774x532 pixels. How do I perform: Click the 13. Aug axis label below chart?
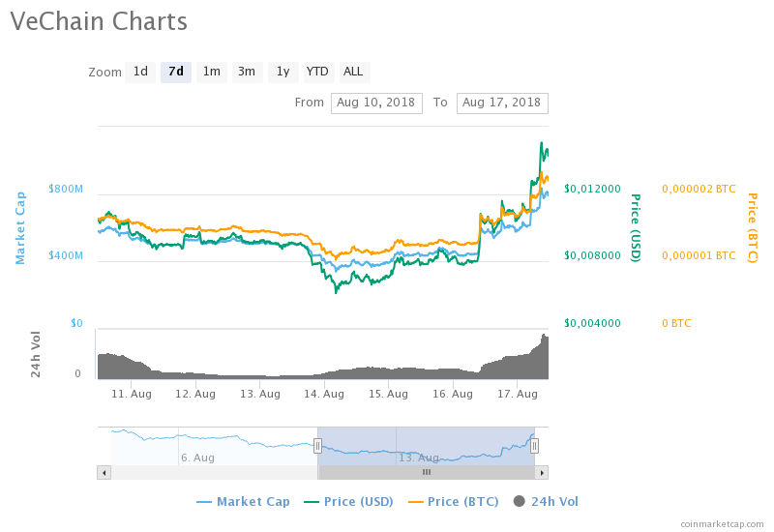coord(260,394)
